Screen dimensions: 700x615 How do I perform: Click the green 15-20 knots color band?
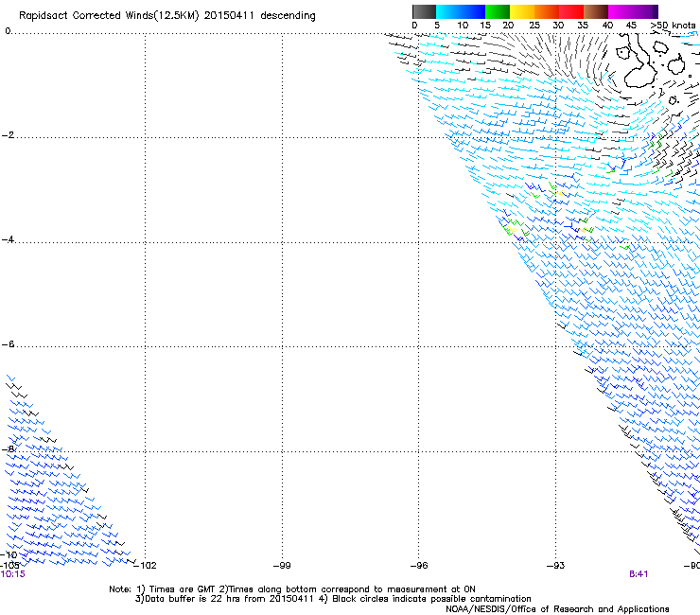tap(498, 11)
